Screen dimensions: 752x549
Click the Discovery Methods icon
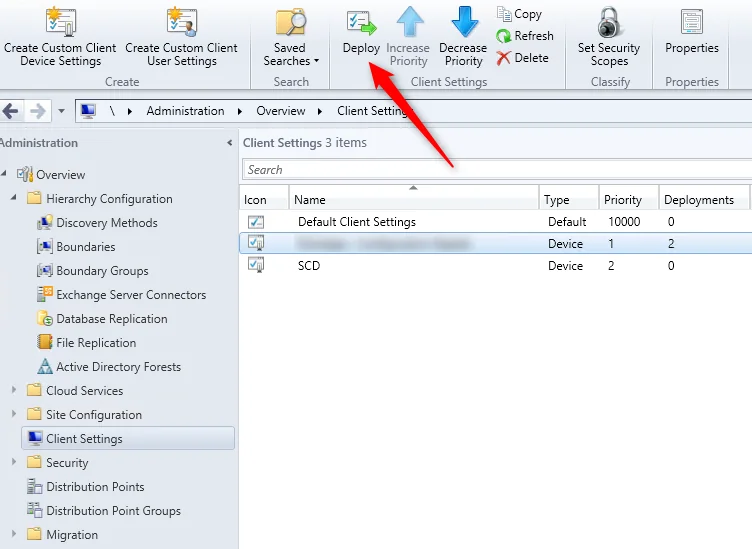[x=45, y=222]
